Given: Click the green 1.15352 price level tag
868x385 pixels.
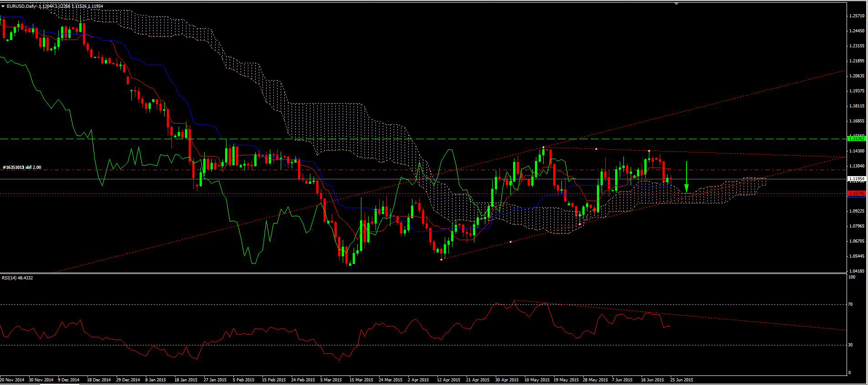Looking at the screenshot, I should click(x=856, y=138).
